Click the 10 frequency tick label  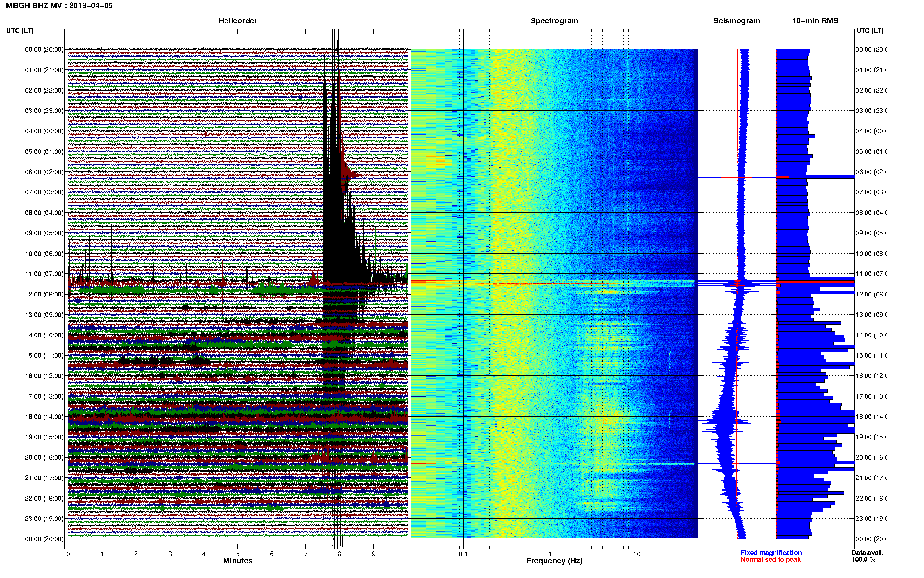[x=637, y=554]
